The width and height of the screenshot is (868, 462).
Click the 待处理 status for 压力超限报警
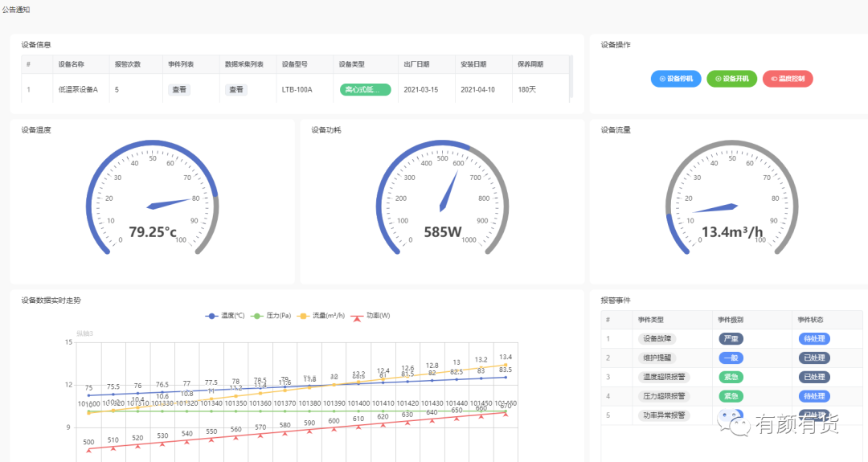pyautogui.click(x=814, y=396)
